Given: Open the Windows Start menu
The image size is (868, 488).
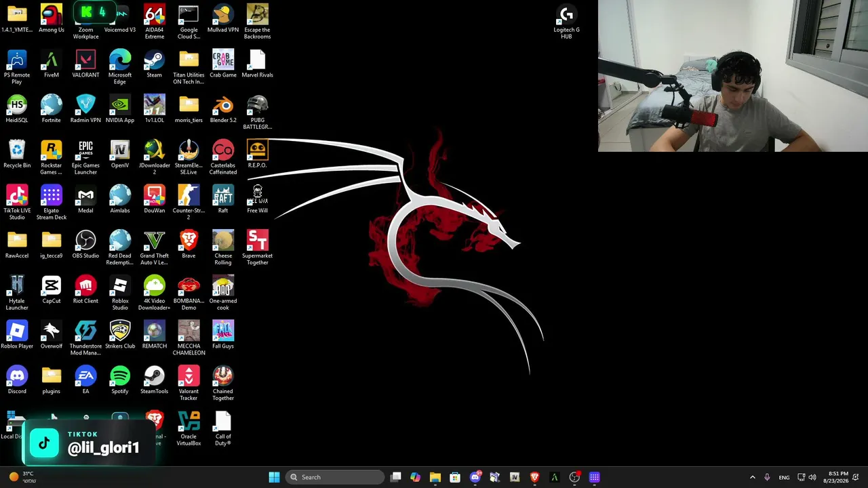Looking at the screenshot, I should [274, 477].
